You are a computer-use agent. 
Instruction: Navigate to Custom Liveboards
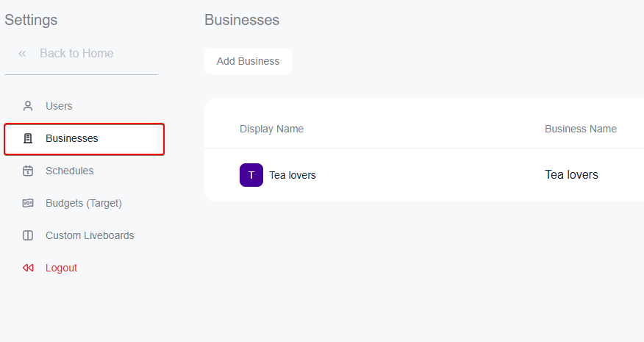pos(90,235)
